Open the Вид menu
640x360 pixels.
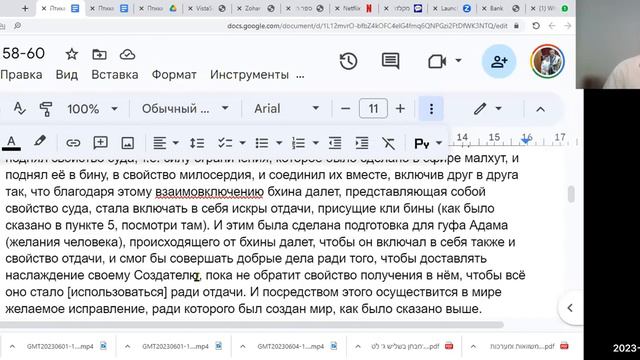[67, 75]
